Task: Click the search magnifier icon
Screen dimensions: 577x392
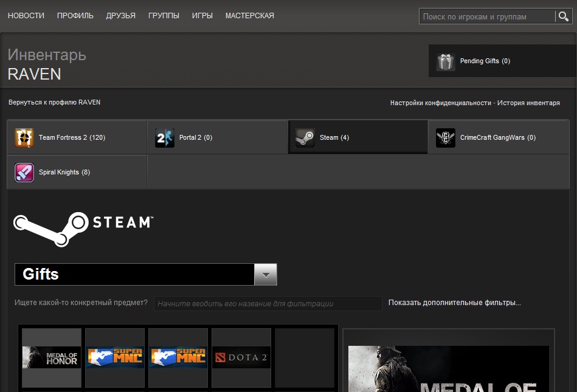Action: point(564,16)
